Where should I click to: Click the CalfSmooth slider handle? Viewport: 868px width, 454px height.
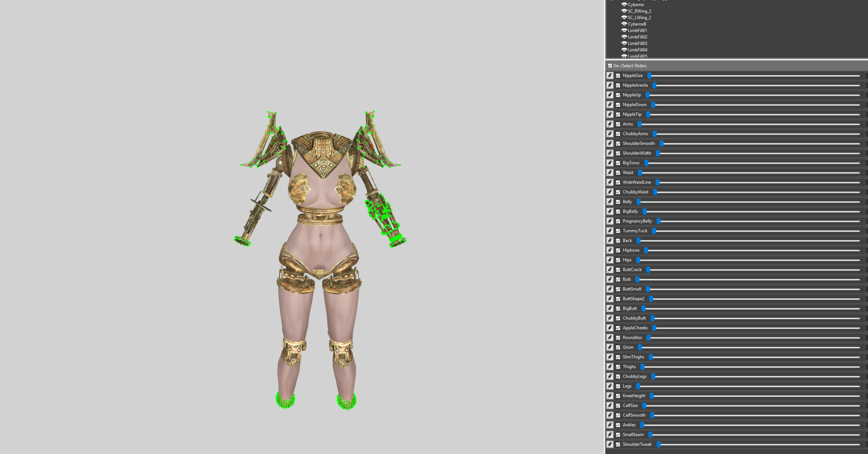(x=652, y=416)
